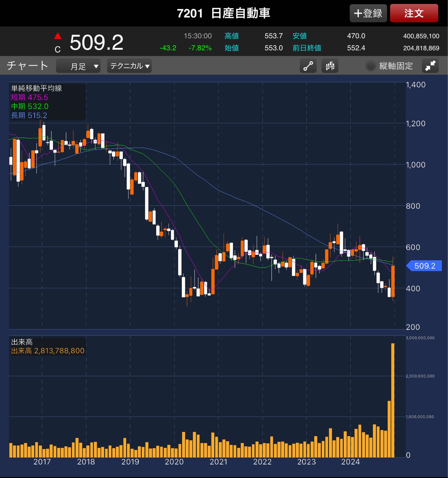Click the 出来高 2,813,788,800 volume label
The height and width of the screenshot is (478, 448).
click(48, 351)
